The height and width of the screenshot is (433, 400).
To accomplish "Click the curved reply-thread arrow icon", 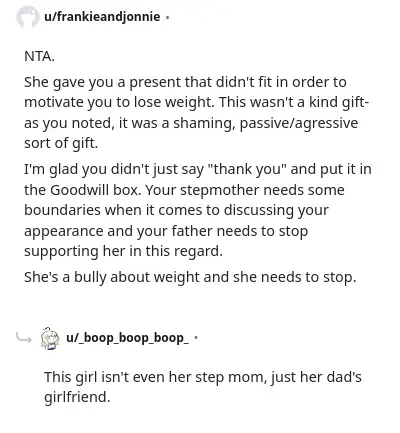I will coord(24,338).
